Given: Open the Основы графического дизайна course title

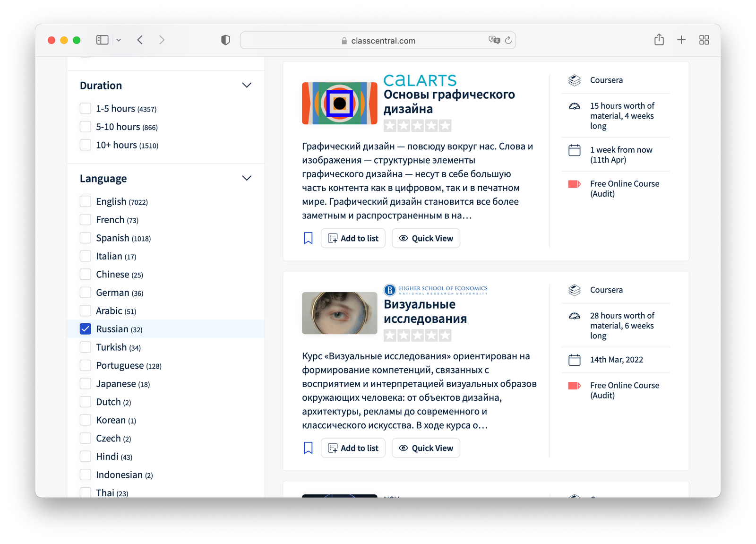Looking at the screenshot, I should click(x=449, y=102).
